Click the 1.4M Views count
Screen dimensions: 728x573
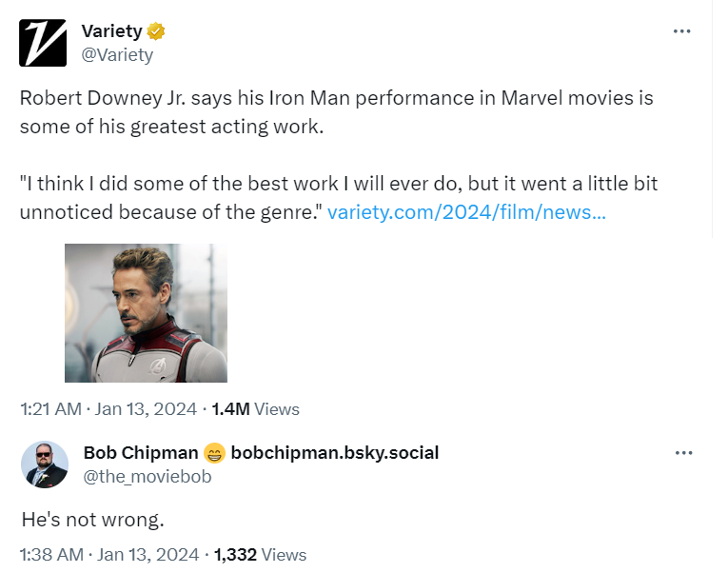click(x=255, y=409)
